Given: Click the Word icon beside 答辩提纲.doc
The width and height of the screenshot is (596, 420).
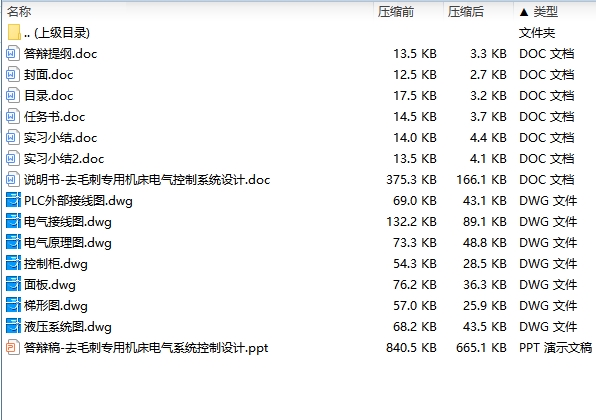Looking at the screenshot, I should [12, 53].
